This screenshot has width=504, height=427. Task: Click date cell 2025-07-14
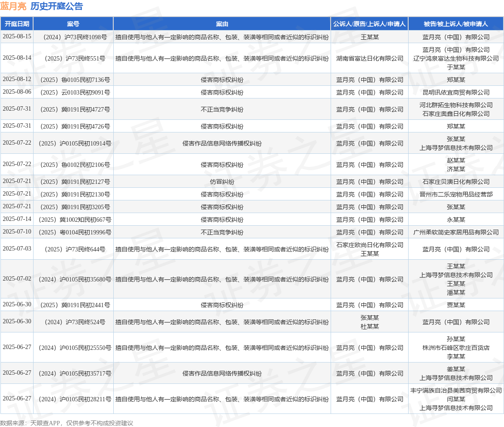(17, 219)
